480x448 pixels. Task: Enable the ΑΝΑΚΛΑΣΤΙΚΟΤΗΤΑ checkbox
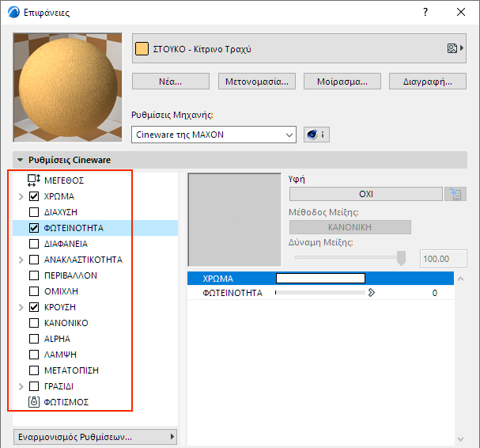tap(34, 260)
